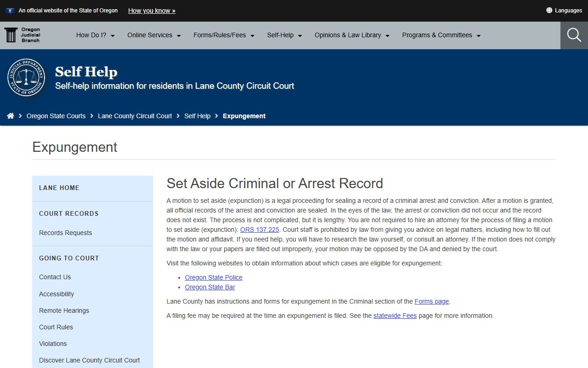
Task: Click the Self Help banner title
Action: [86, 72]
